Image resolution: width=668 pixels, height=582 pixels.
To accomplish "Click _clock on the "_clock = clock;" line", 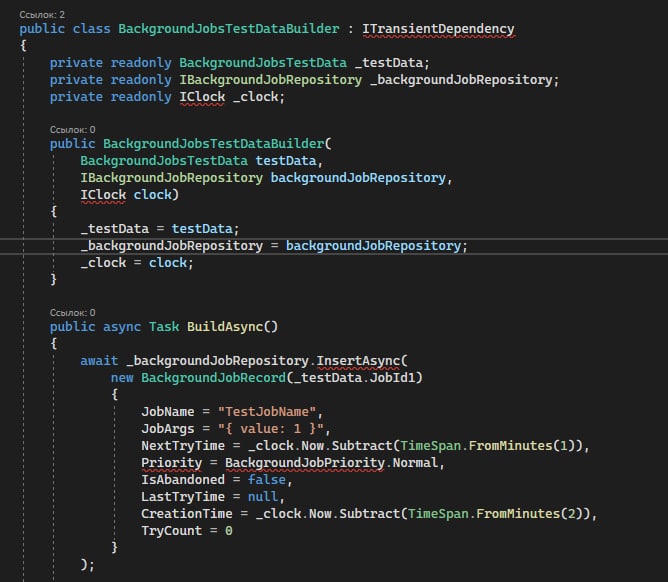I will [103, 263].
